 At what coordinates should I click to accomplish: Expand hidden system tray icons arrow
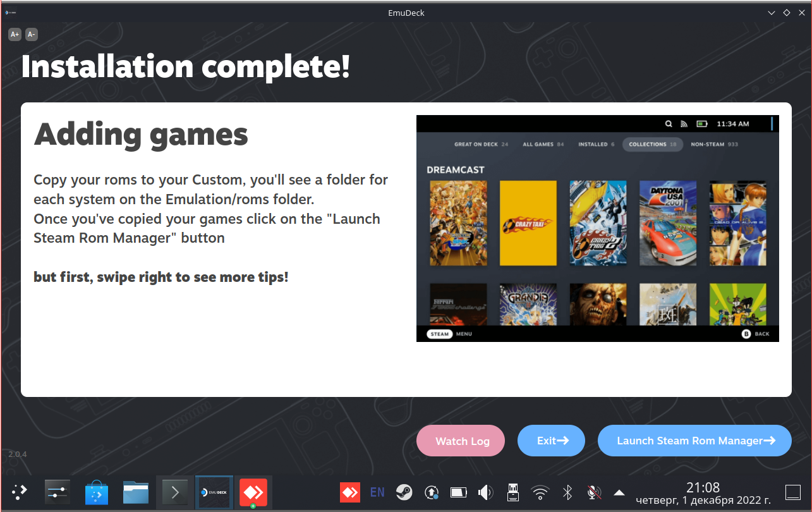[x=620, y=492]
